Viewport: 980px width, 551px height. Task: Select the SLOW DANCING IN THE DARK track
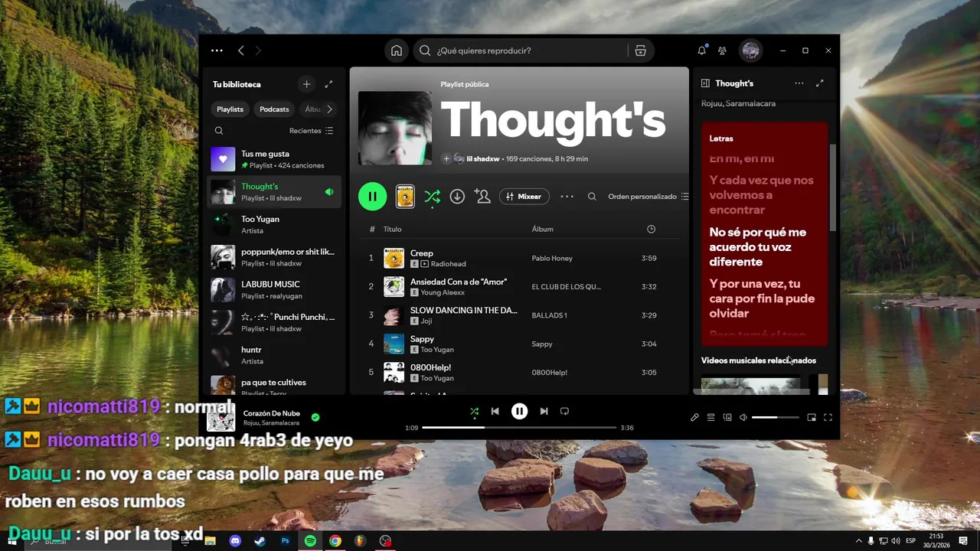(x=519, y=315)
